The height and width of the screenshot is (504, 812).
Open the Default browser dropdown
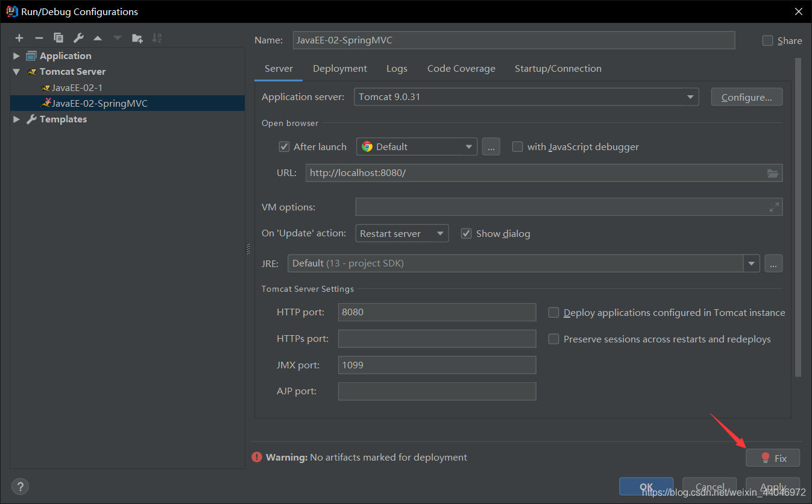coord(417,146)
